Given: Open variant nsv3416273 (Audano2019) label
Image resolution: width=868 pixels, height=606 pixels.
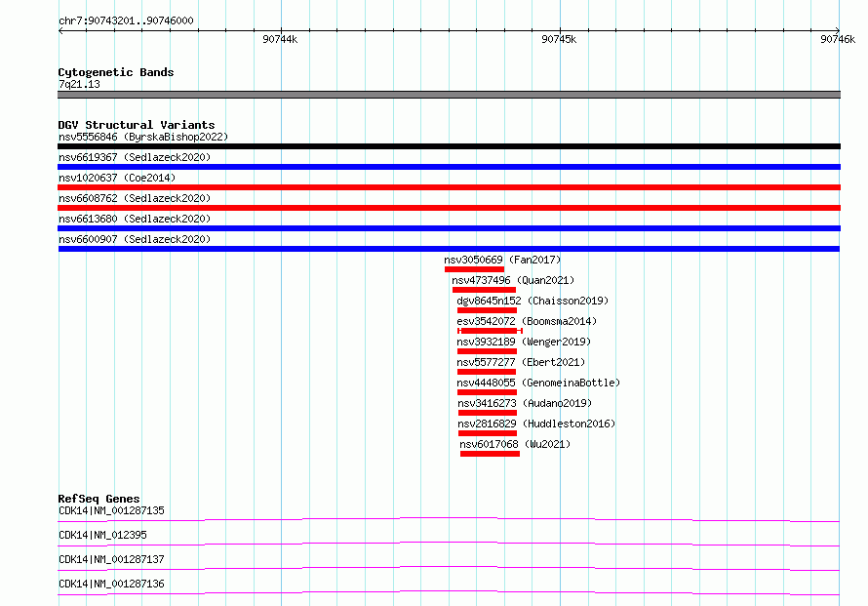Looking at the screenshot, I should [525, 403].
